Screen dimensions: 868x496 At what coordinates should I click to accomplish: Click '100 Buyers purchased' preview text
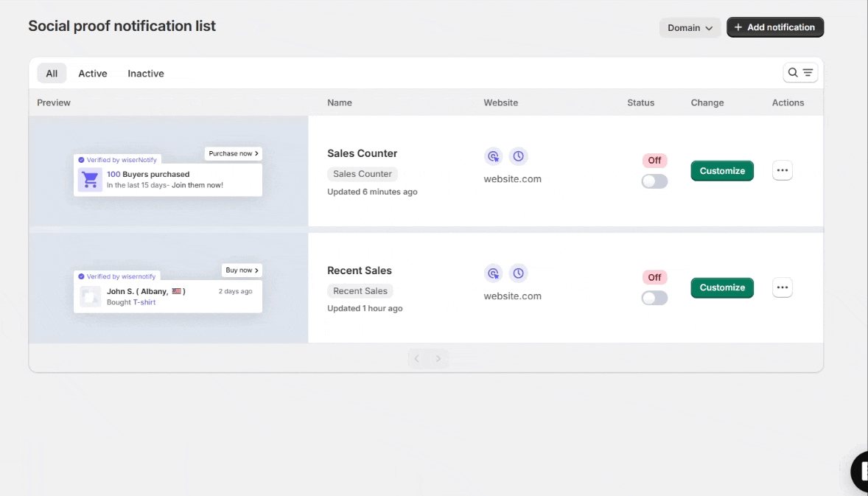[148, 174]
